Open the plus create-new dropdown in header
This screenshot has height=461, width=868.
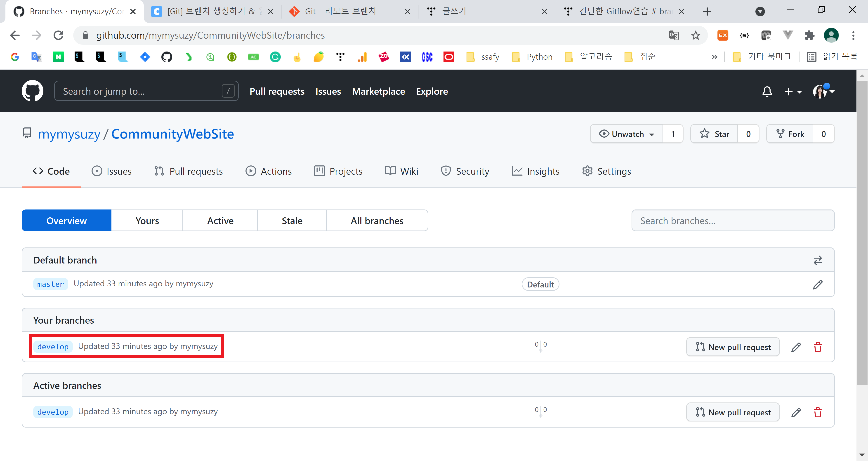[x=793, y=91]
